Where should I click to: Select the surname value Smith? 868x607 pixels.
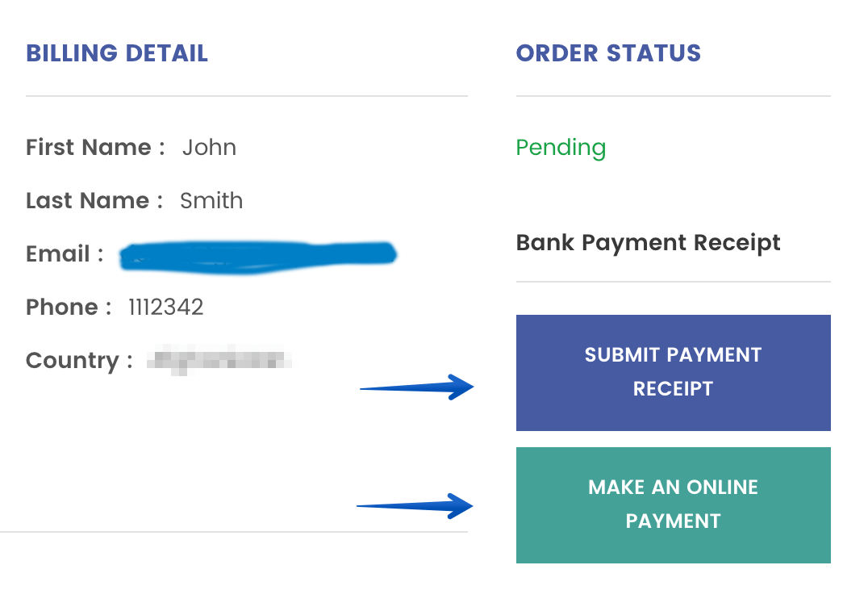click(212, 200)
